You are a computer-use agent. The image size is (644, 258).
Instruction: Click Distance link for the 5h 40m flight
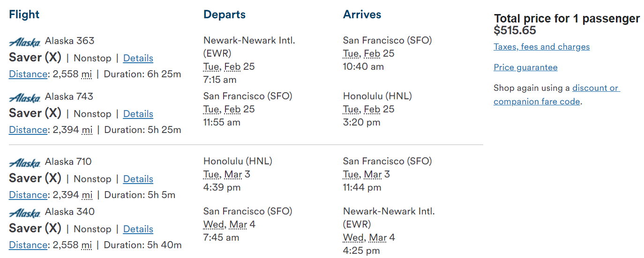28,245
